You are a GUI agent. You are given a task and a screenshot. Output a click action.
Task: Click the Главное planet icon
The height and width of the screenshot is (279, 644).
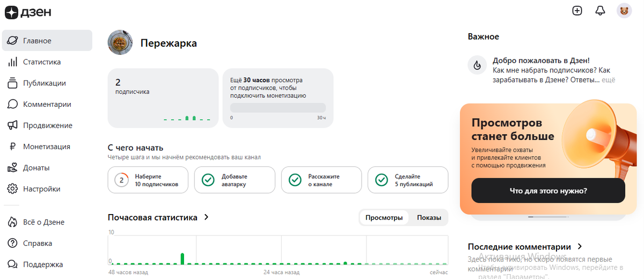click(x=13, y=41)
